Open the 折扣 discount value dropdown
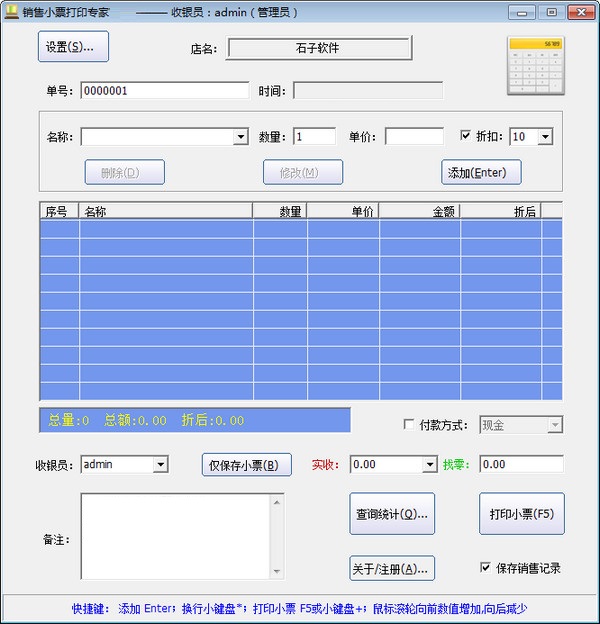 (544, 137)
